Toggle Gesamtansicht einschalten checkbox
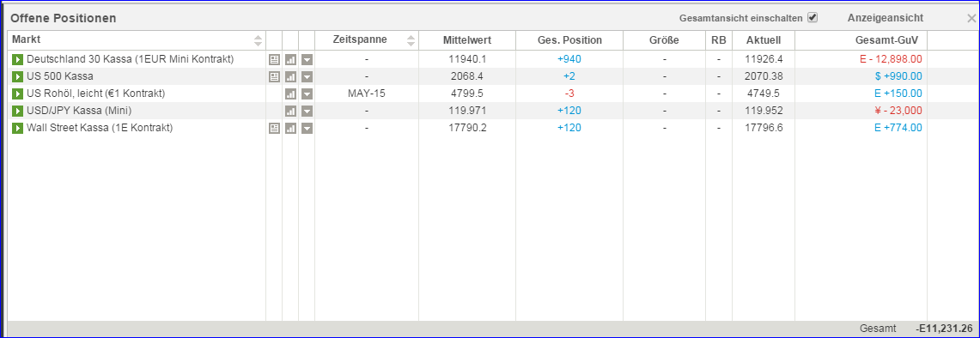The height and width of the screenshot is (338, 980). (x=813, y=17)
